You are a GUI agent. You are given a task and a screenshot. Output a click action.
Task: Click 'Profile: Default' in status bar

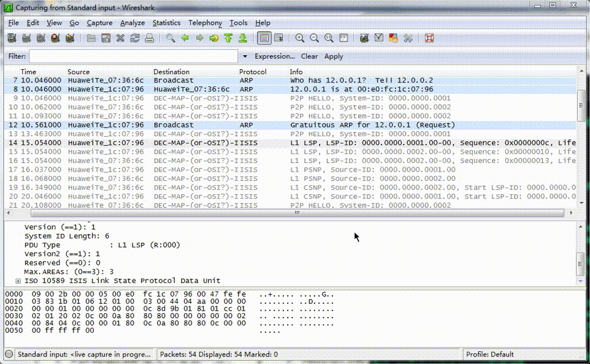[x=489, y=354]
